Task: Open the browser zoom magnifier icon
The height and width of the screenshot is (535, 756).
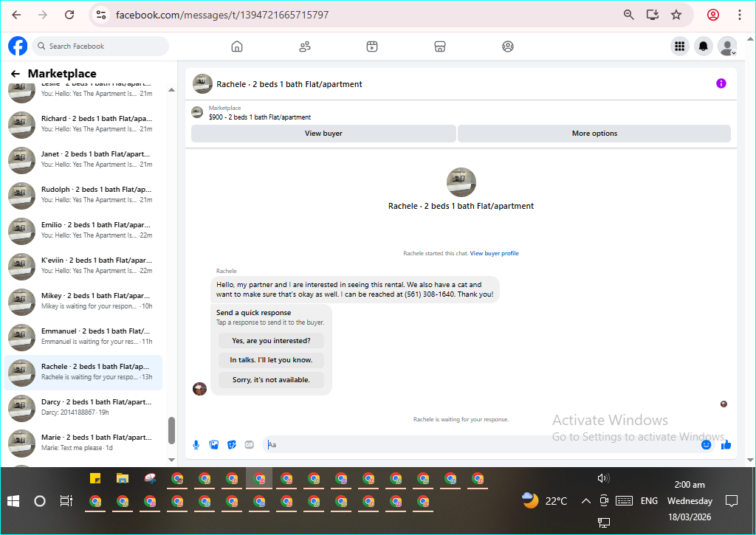Action: pos(628,15)
